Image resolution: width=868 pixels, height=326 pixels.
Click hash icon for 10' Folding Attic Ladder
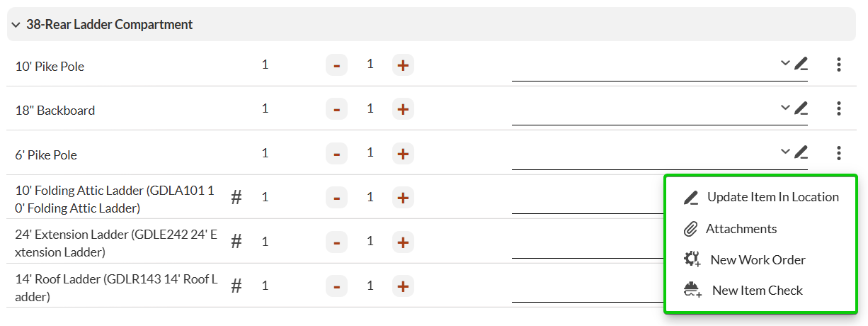point(236,198)
